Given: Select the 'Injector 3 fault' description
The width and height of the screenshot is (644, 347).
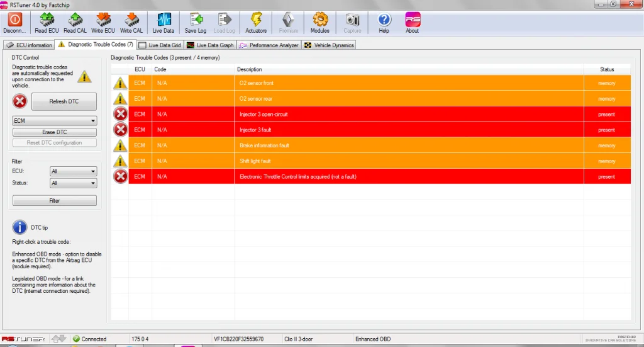Looking at the screenshot, I should pyautogui.click(x=255, y=130).
